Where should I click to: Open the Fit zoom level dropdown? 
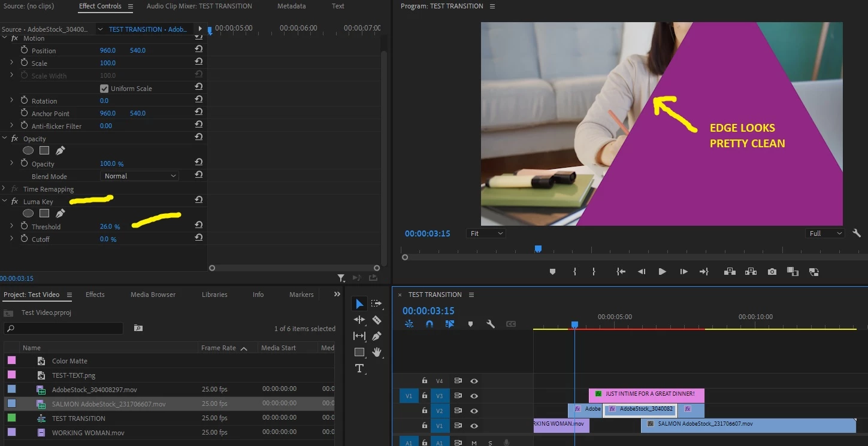(486, 233)
